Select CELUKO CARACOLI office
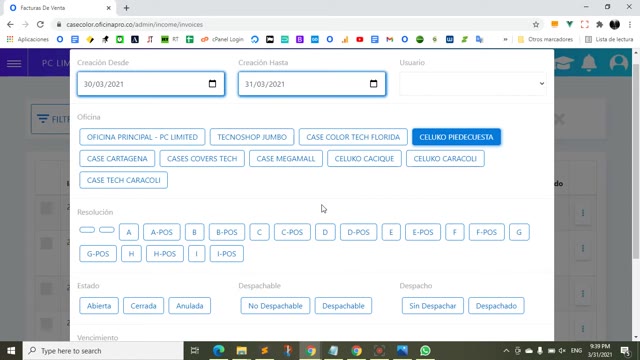 (445, 159)
